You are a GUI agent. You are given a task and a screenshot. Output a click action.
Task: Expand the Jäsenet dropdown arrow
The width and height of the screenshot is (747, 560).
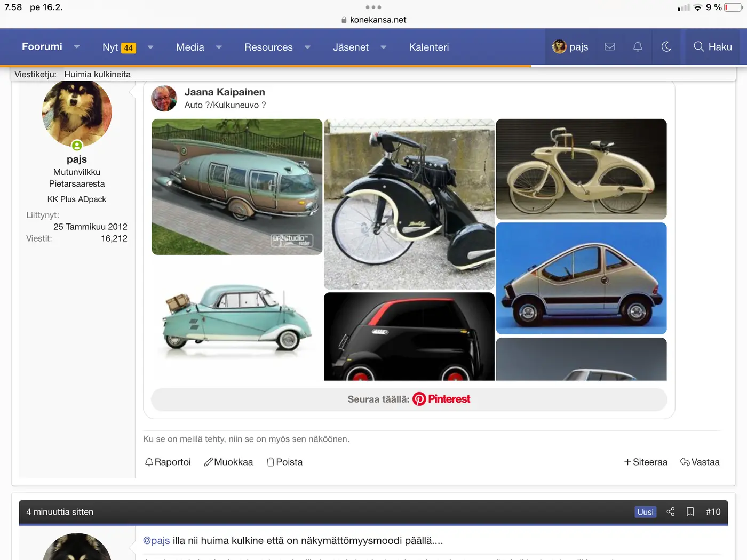383,47
